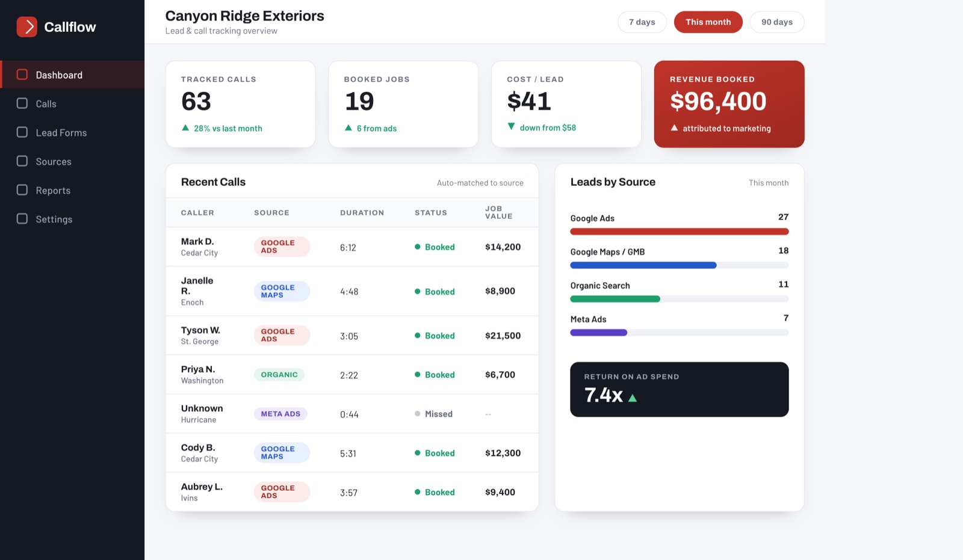Select caller Mark D. from Cedar City
The image size is (963, 560).
click(x=199, y=247)
